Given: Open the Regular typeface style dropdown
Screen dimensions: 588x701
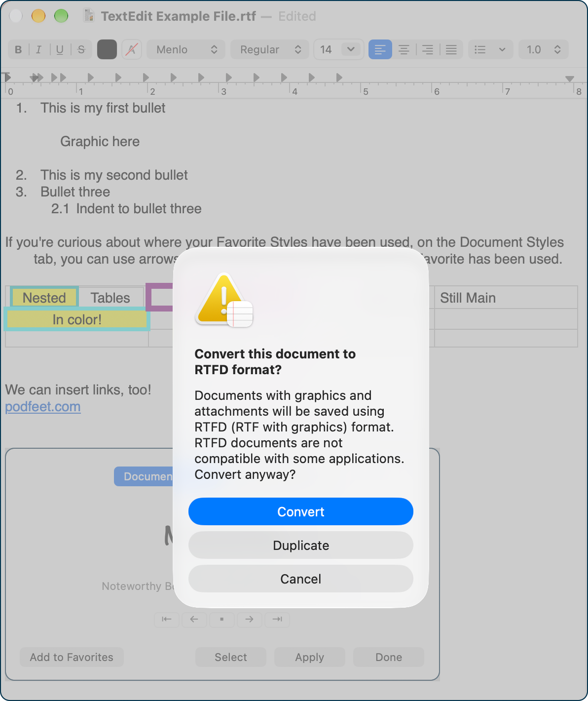Looking at the screenshot, I should (270, 49).
